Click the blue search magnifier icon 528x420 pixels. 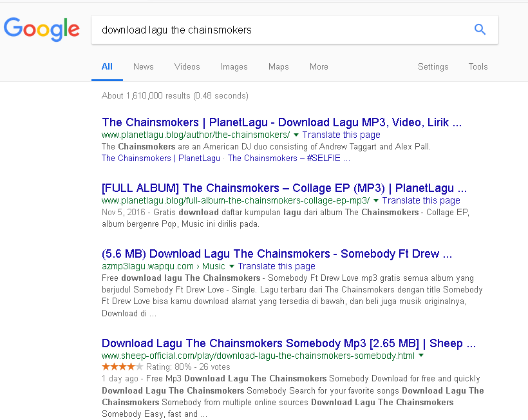click(x=480, y=30)
